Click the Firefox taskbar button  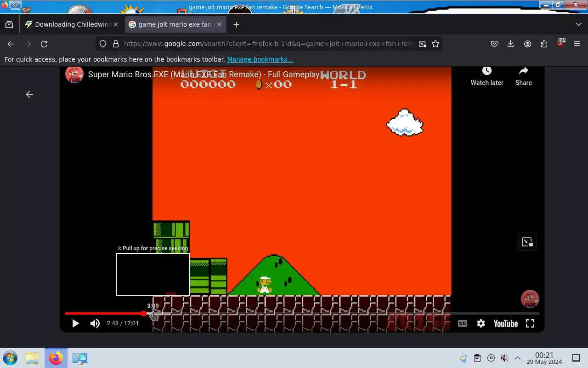(x=56, y=358)
